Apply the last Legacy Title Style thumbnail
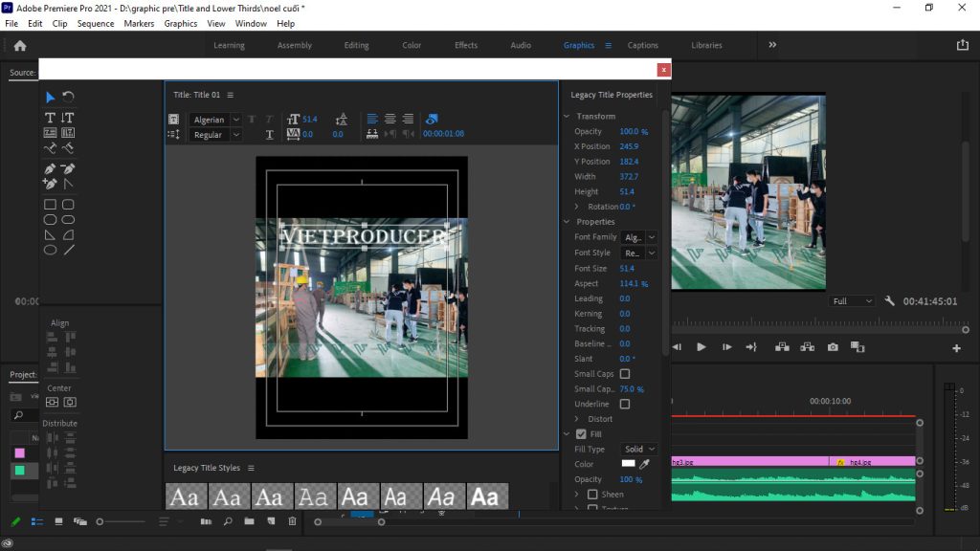Image resolution: width=980 pixels, height=551 pixels. coord(485,496)
